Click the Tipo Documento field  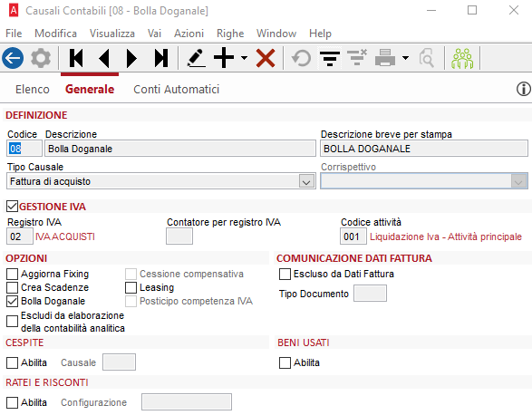(x=370, y=294)
